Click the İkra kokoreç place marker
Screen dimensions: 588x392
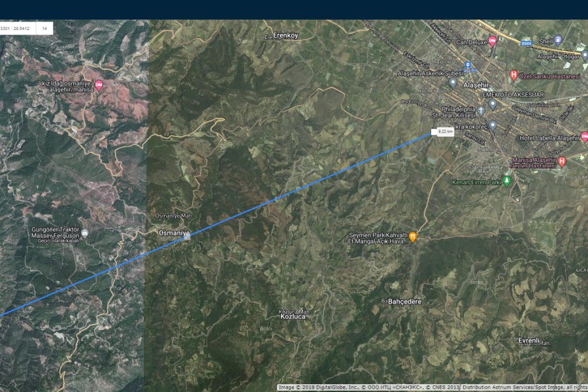coord(493,125)
